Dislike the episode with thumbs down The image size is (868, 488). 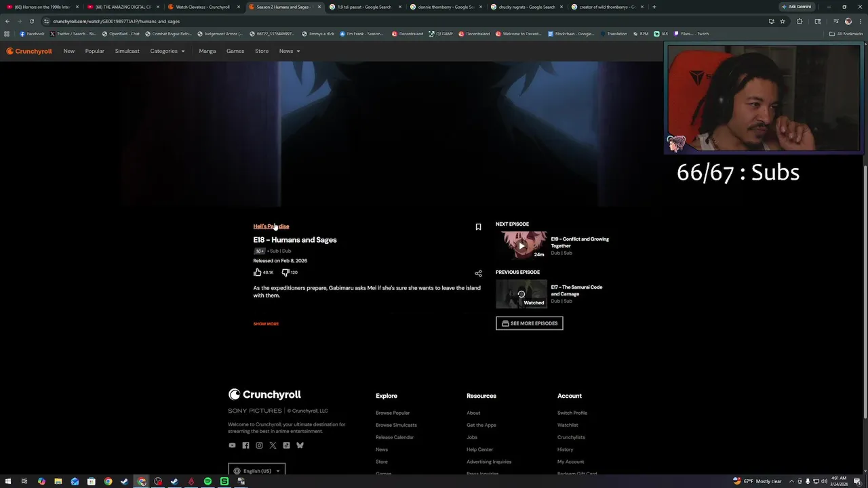pyautogui.click(x=285, y=272)
